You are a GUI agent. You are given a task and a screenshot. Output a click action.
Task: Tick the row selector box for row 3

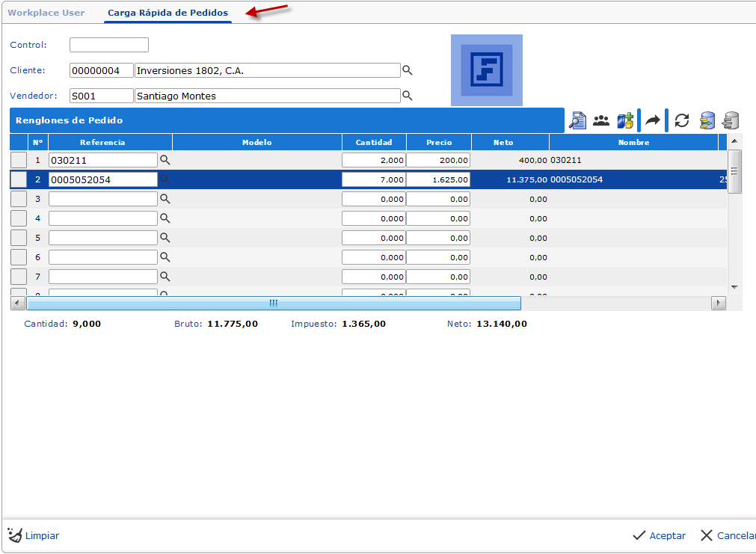point(19,199)
